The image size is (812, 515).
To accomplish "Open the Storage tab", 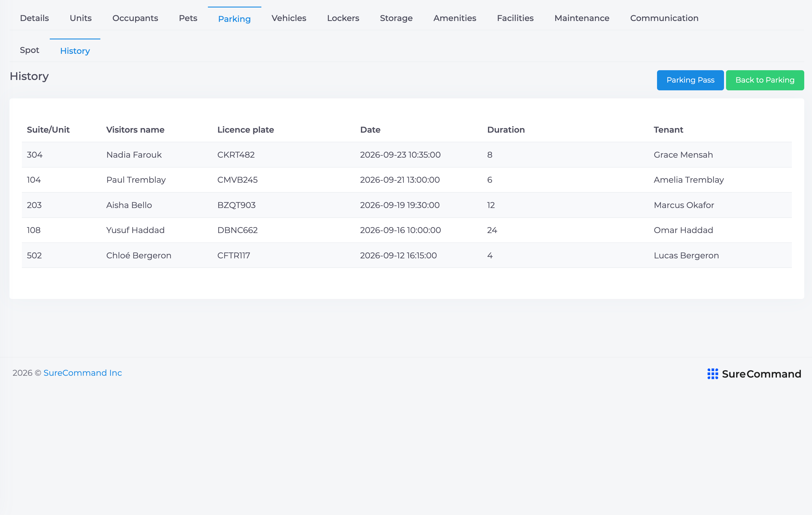I will pyautogui.click(x=396, y=18).
